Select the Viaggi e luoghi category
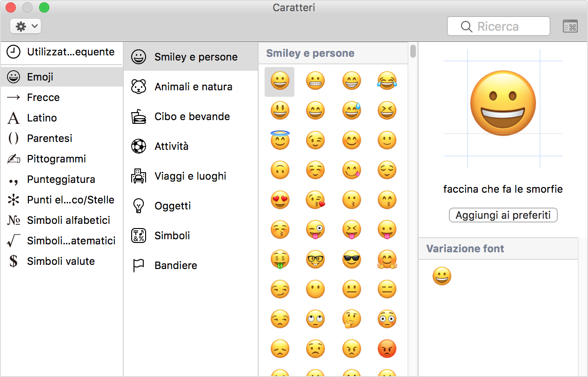588x377 pixels. point(190,176)
